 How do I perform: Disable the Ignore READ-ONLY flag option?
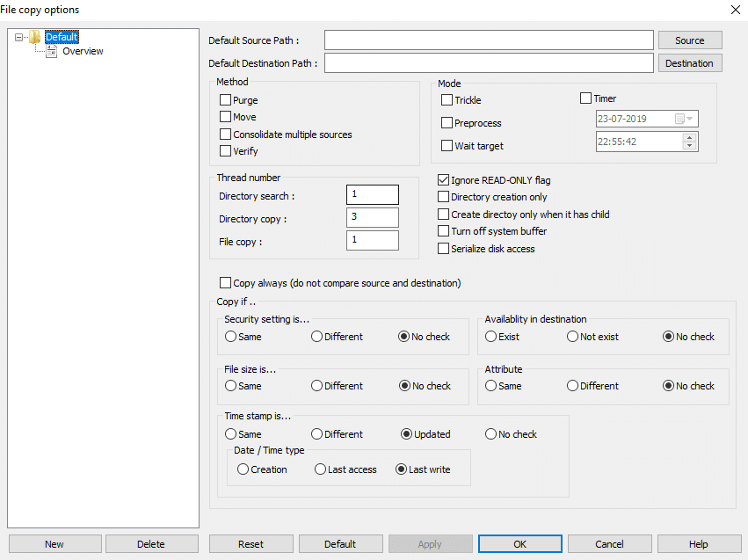click(x=444, y=180)
